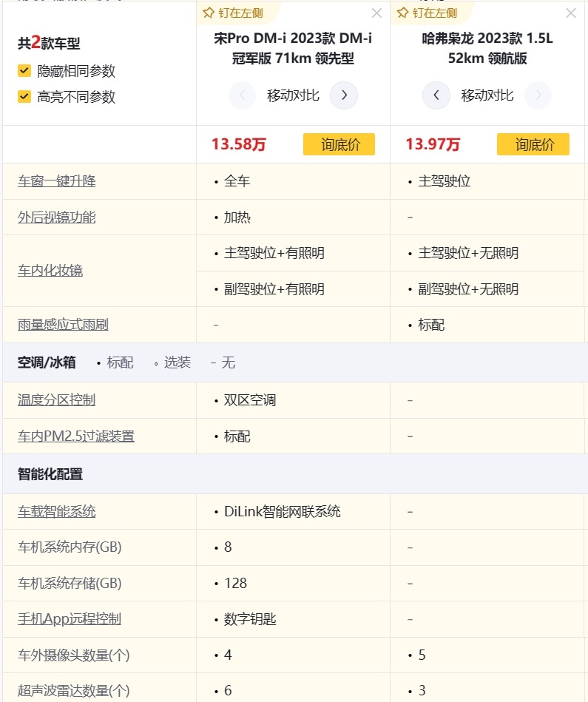Viewport: 588px width, 702px height.
Task: Click 全车 value in window row
Action: point(237,181)
